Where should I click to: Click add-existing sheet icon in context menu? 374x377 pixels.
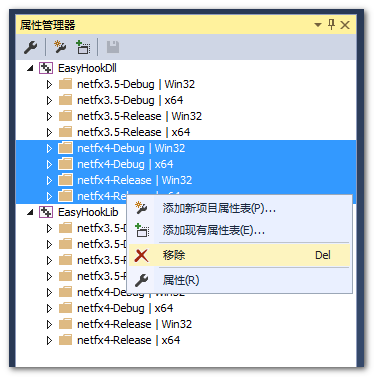(x=142, y=230)
